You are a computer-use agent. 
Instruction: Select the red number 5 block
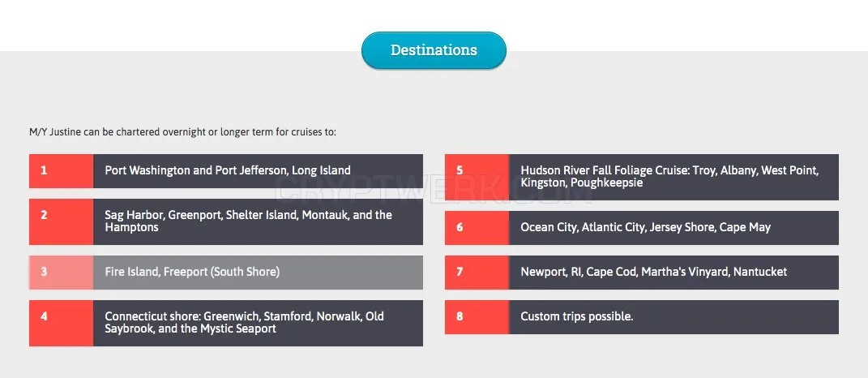tap(477, 177)
